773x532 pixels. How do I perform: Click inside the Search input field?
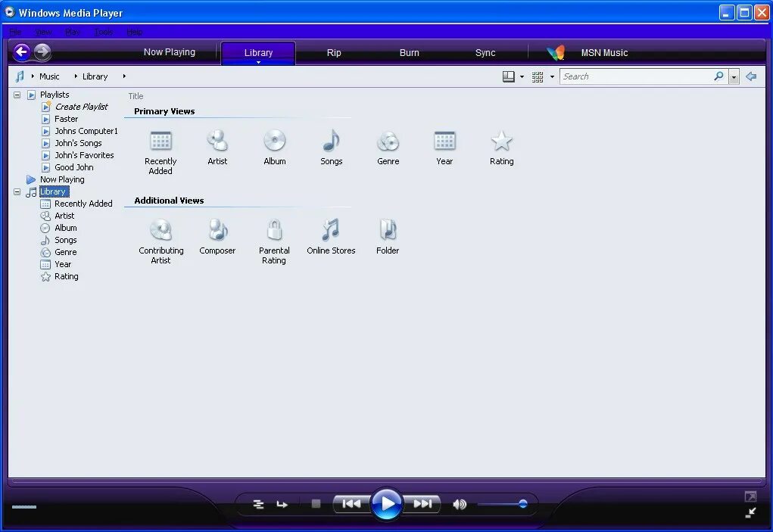pyautogui.click(x=637, y=76)
